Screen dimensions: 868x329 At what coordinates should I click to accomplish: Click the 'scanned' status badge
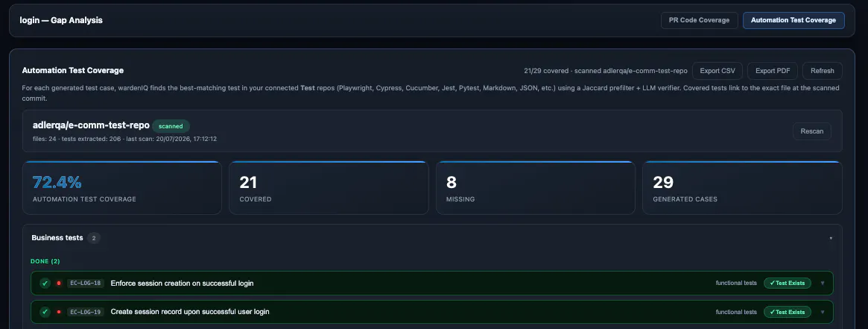171,126
